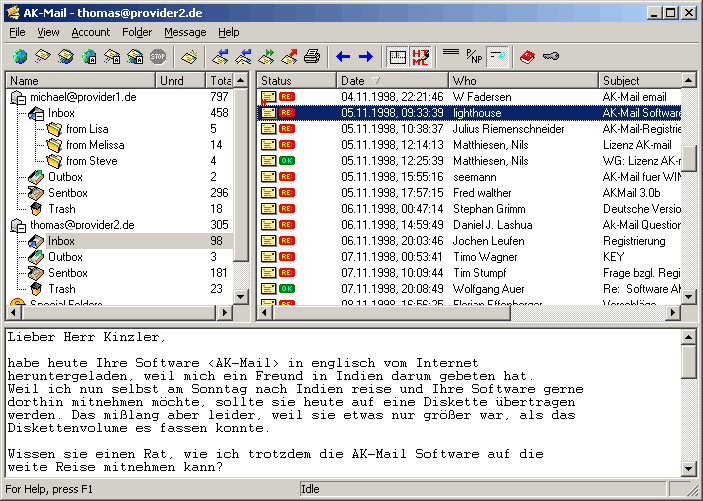The image size is (703, 501).
Task: Click the Redirect icon with red arrow
Action: (x=289, y=57)
